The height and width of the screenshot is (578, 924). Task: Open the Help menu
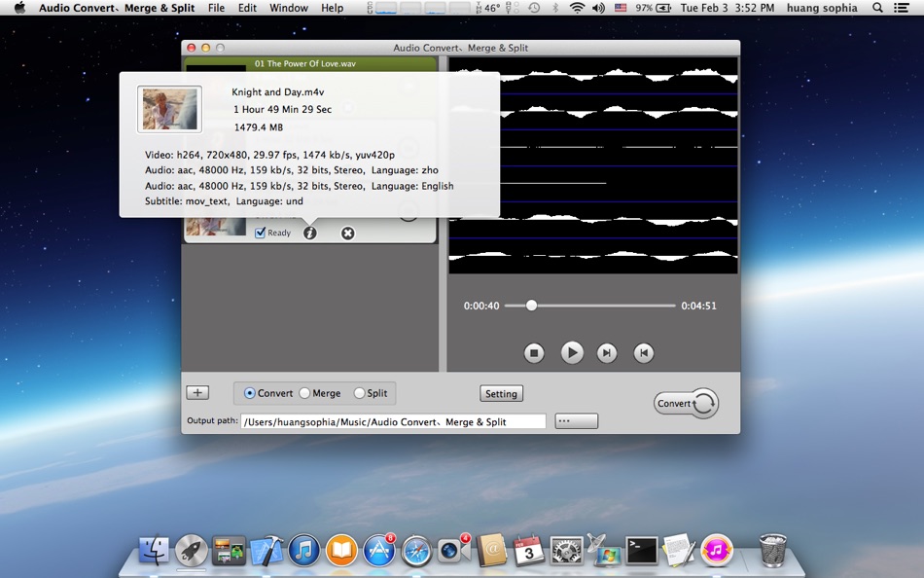coord(332,8)
